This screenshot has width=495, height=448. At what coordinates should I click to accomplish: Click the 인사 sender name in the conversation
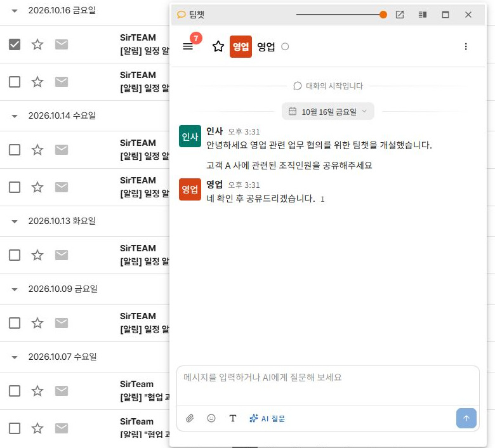tap(214, 131)
